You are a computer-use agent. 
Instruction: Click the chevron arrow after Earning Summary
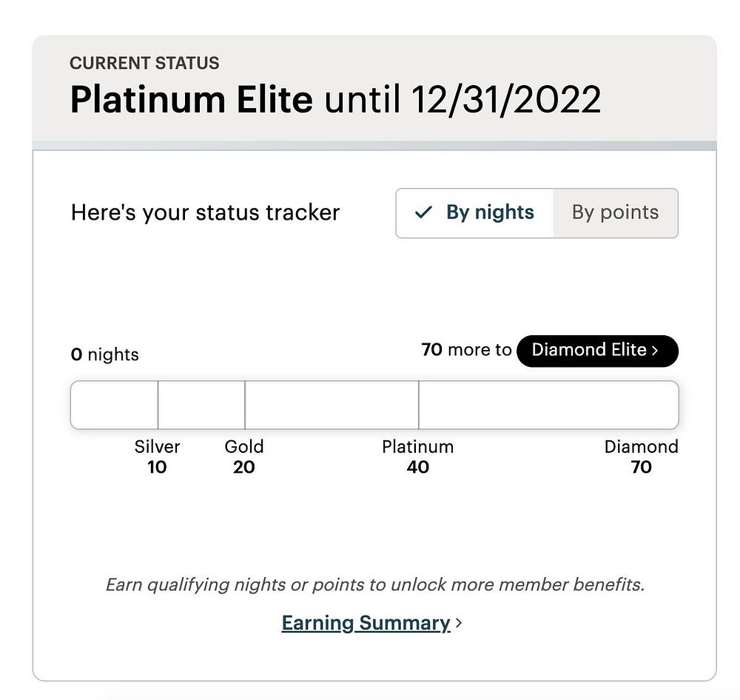click(460, 623)
